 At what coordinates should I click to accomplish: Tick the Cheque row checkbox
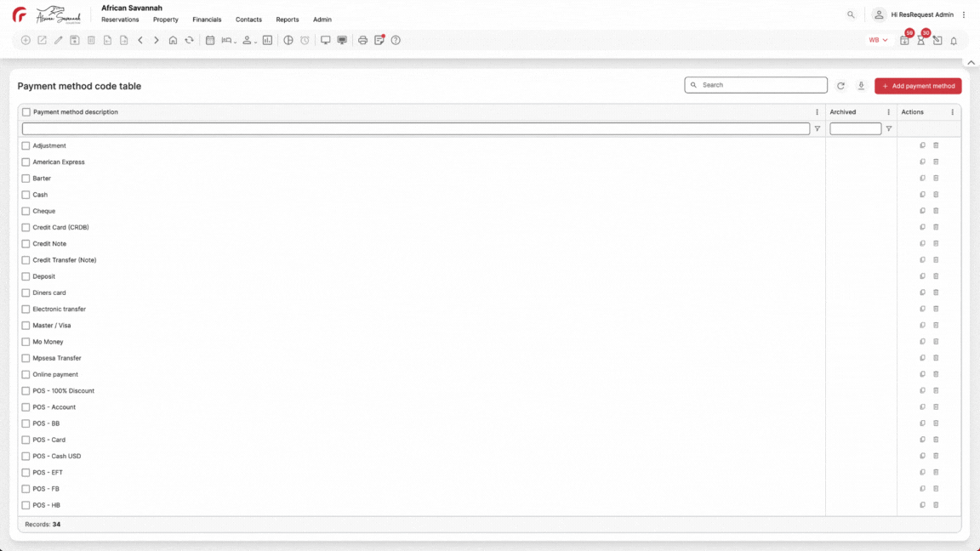click(26, 211)
